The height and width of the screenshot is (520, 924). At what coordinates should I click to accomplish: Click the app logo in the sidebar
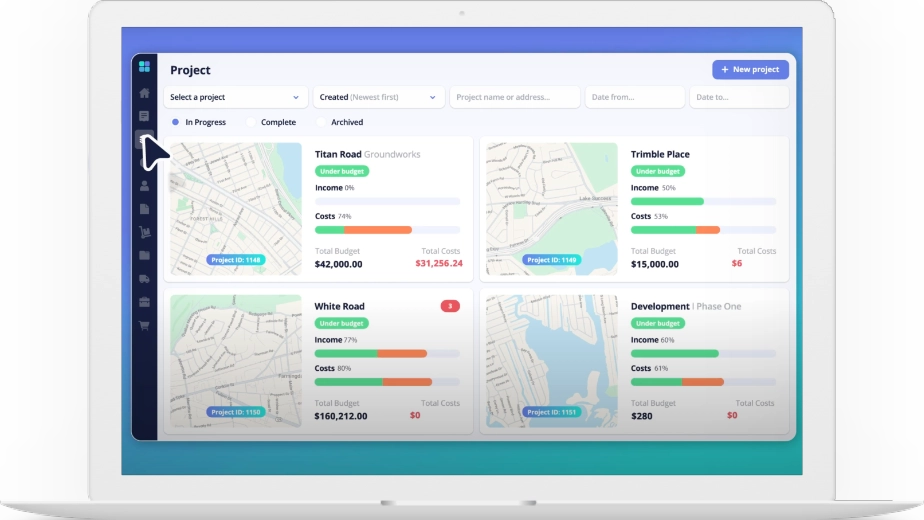click(144, 67)
